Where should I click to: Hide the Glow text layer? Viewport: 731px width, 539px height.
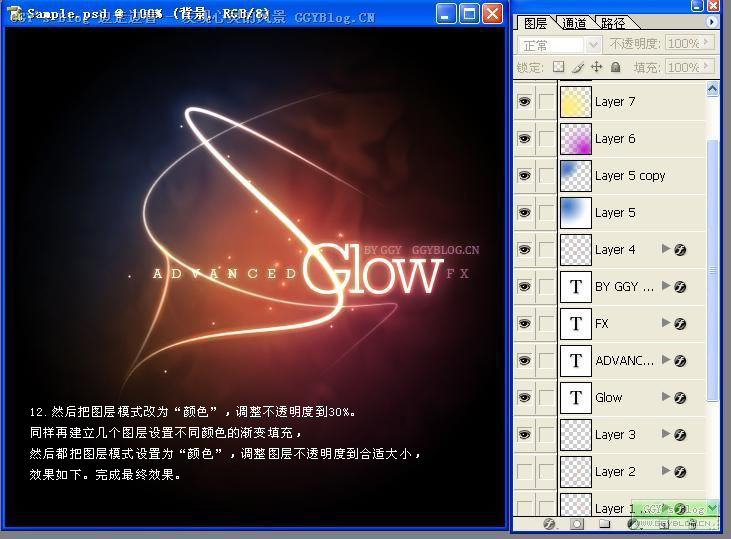click(x=524, y=398)
